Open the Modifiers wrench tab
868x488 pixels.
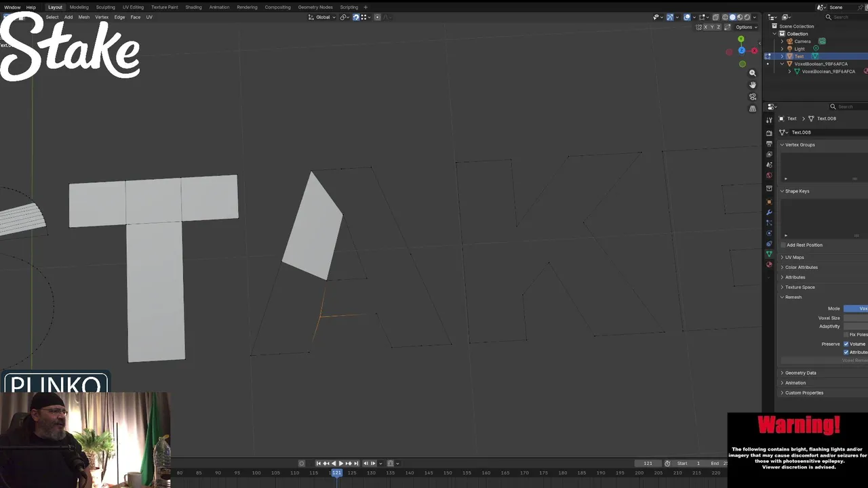(769, 212)
